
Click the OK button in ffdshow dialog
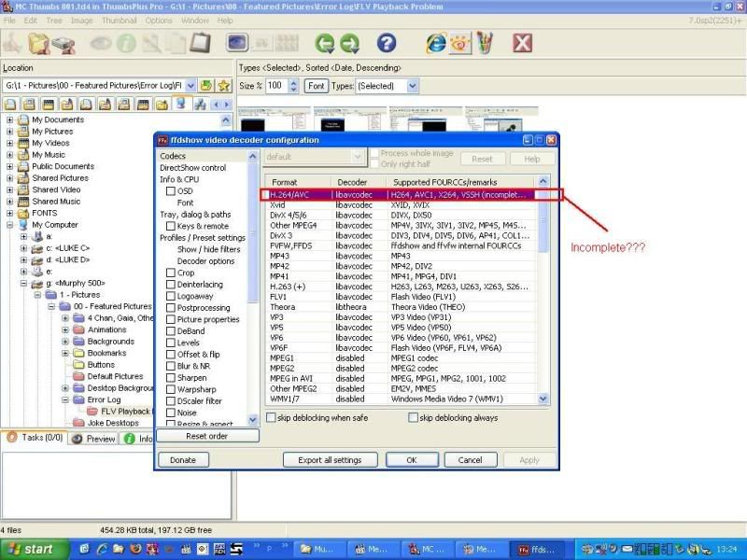412,460
